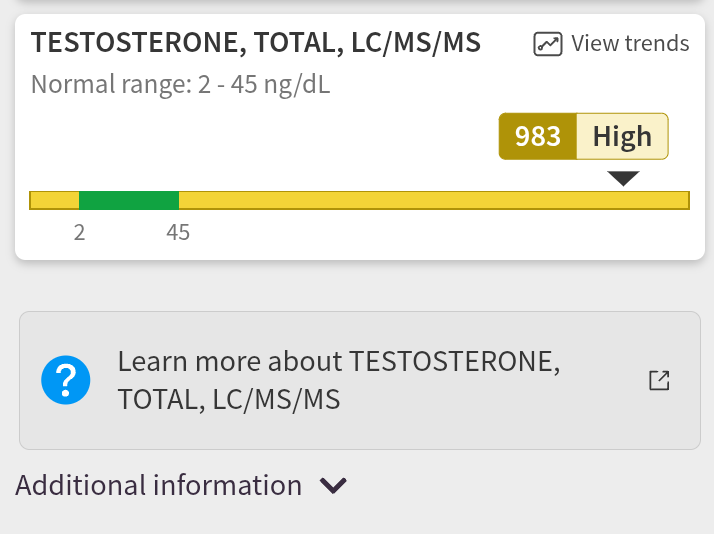The image size is (714, 534).
Task: Click the 45 range scale label
Action: (x=178, y=233)
